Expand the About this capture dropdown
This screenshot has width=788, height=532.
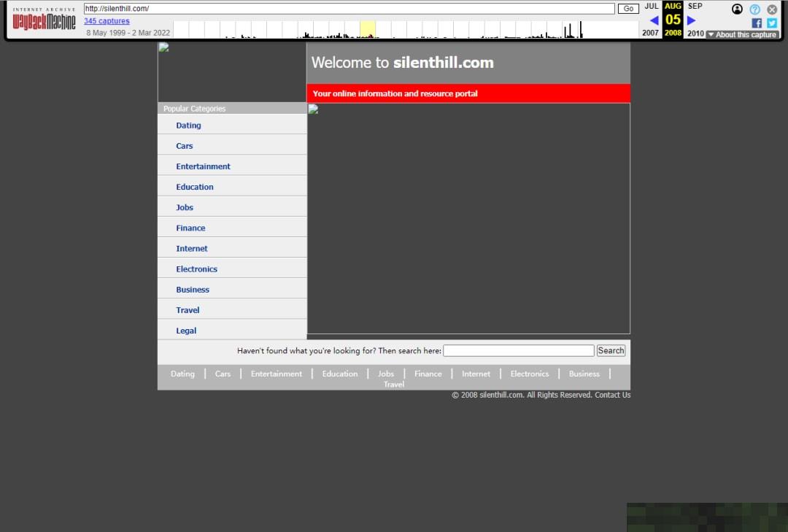coord(742,35)
